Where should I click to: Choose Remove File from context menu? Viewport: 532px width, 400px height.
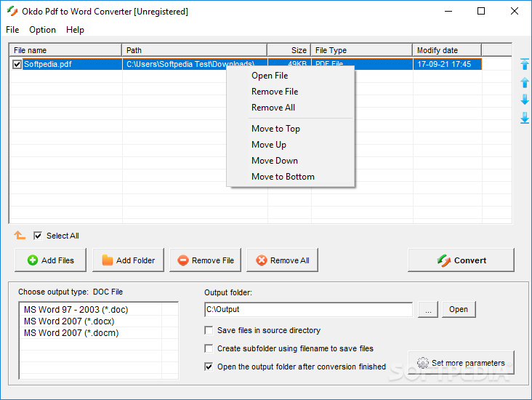pos(291,92)
